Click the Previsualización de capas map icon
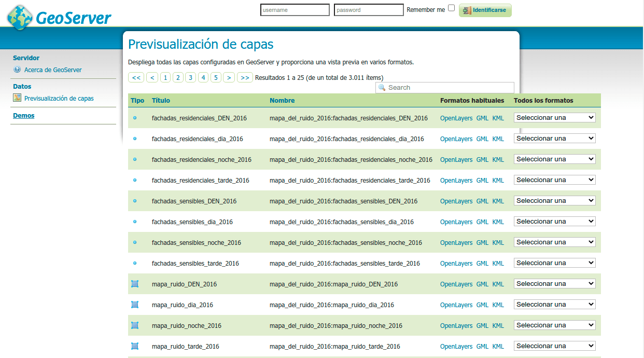This screenshot has width=644, height=358. (17, 98)
